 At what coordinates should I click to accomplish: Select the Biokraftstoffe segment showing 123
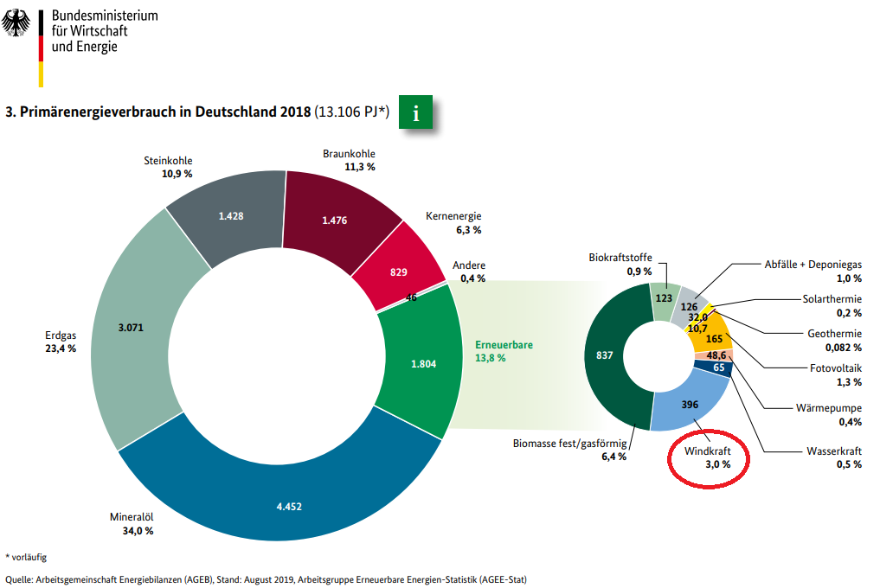pos(664,298)
